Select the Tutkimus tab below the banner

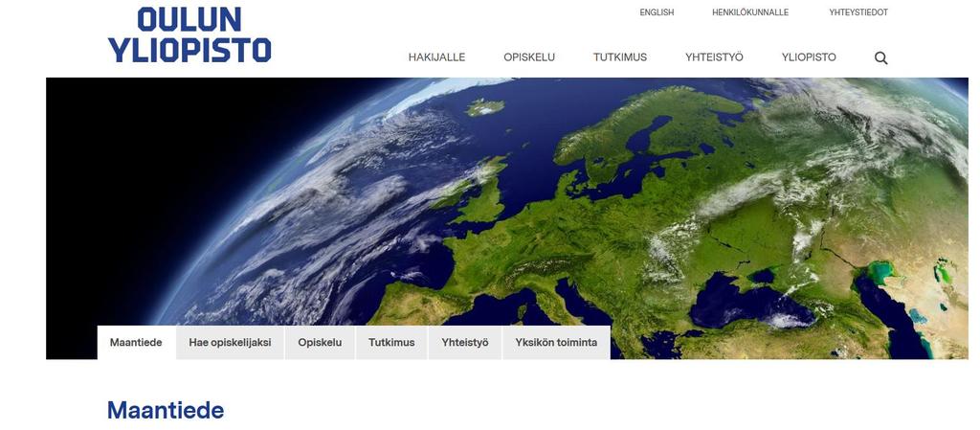[391, 343]
